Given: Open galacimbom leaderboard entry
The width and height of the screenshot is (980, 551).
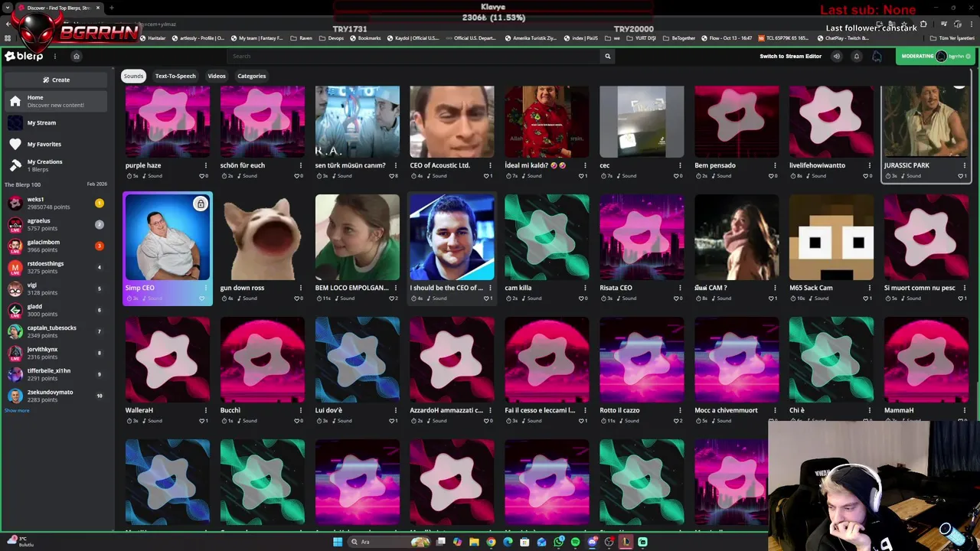Looking at the screenshot, I should pos(56,246).
